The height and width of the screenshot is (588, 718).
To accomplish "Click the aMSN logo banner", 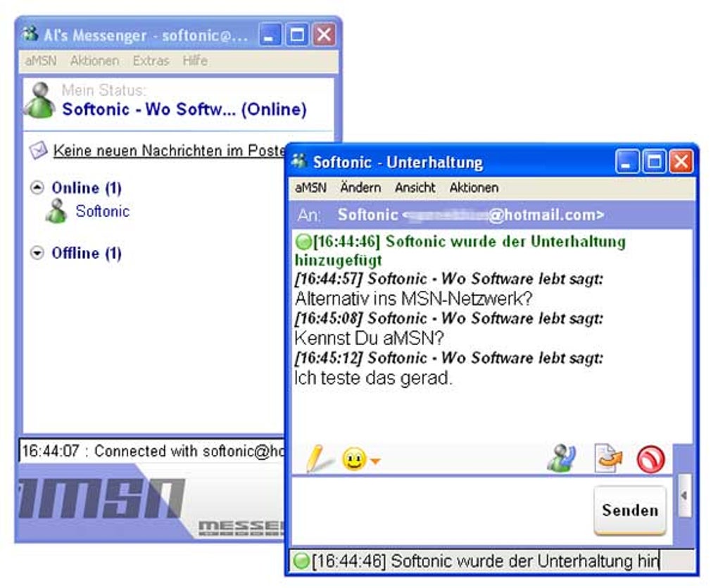I will (x=151, y=503).
